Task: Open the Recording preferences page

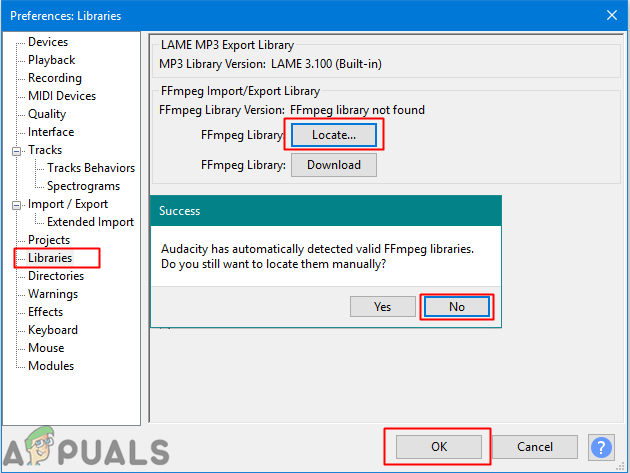Action: (55, 78)
